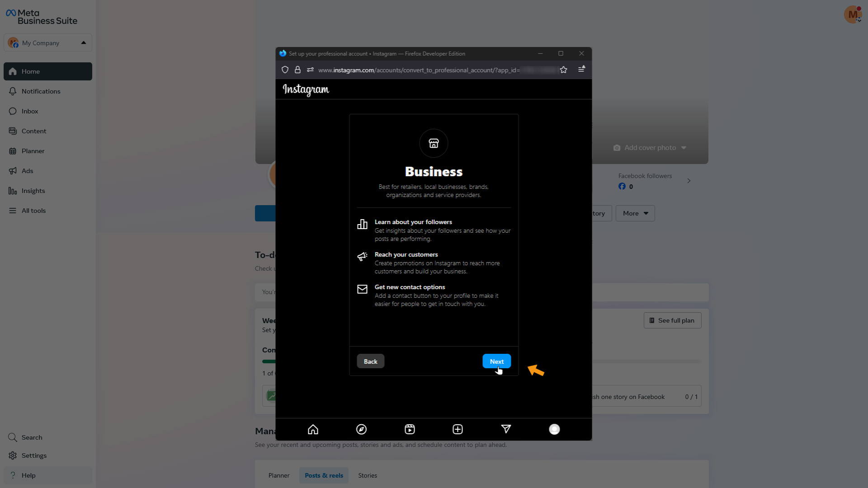This screenshot has height=488, width=868.
Task: Expand the My Company account dropdown
Action: pyautogui.click(x=48, y=42)
